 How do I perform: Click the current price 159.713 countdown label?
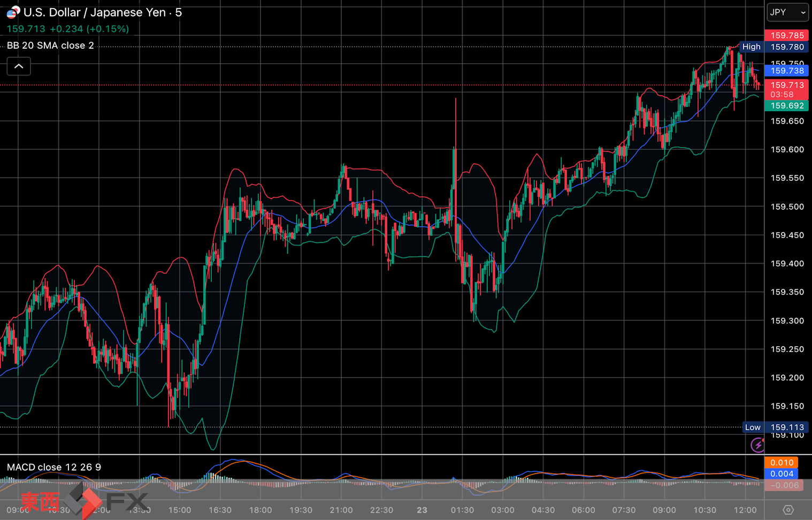click(x=786, y=89)
